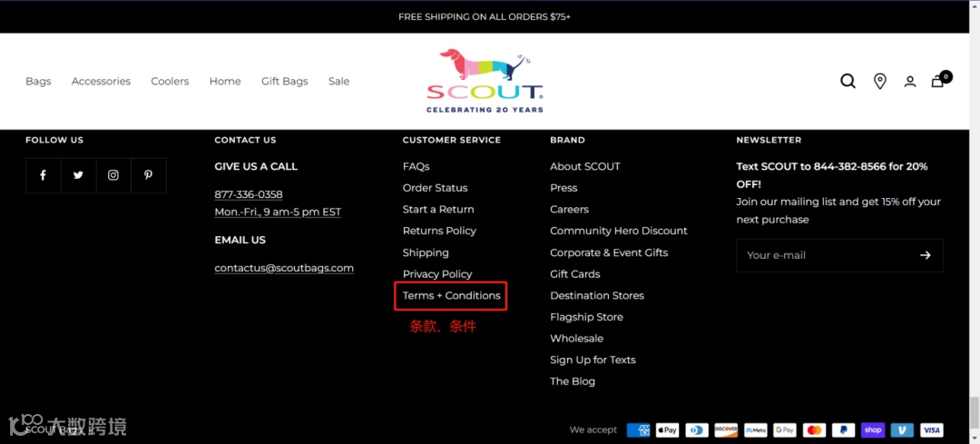Open the account login person icon

tap(910, 82)
